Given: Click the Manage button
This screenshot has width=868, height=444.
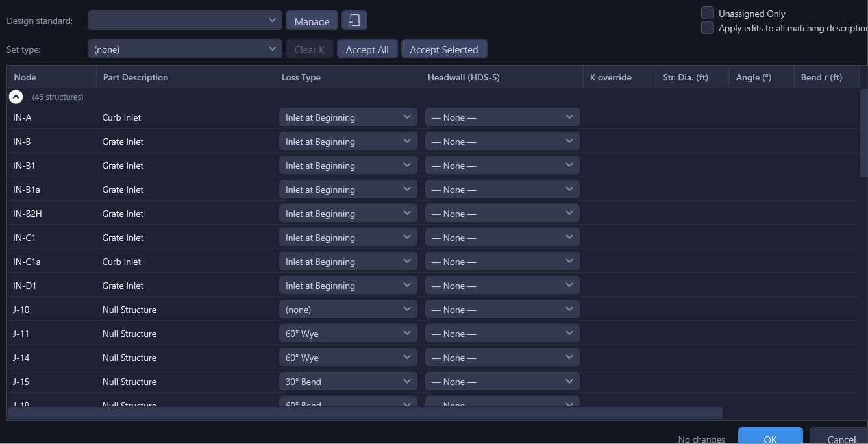Looking at the screenshot, I should pos(312,21).
